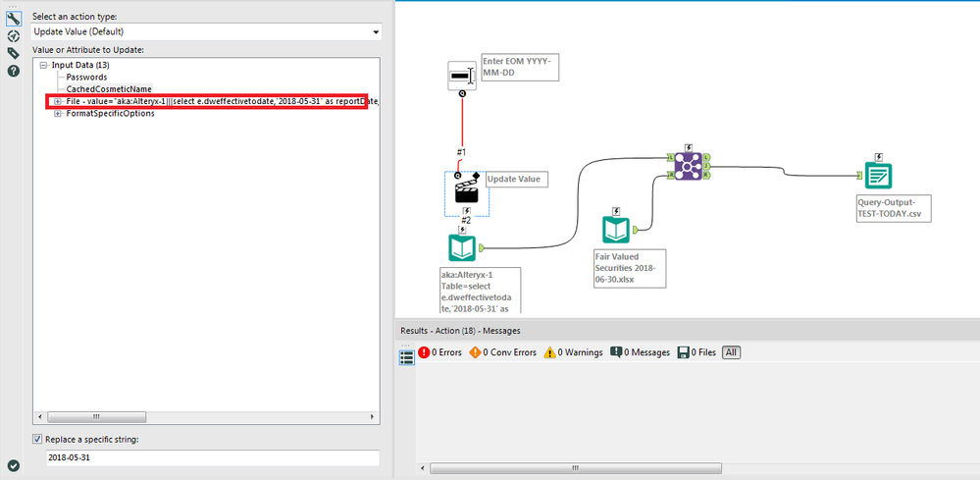
Task: Click the #1 connection label
Action: 461,152
